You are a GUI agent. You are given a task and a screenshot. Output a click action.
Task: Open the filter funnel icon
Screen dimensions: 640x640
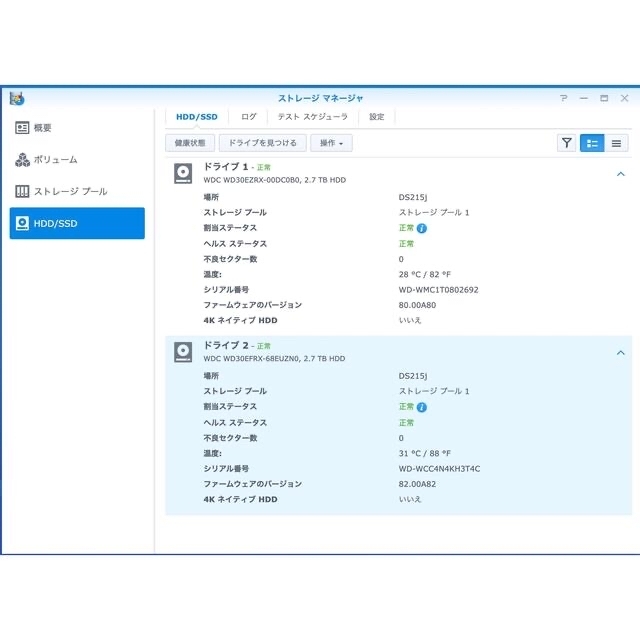click(x=567, y=143)
